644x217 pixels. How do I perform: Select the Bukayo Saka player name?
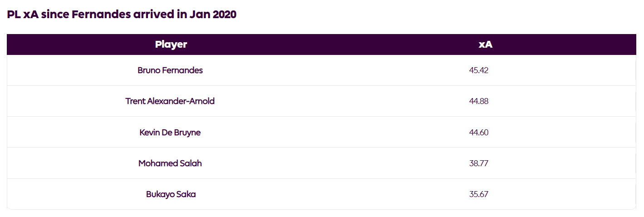[171, 194]
